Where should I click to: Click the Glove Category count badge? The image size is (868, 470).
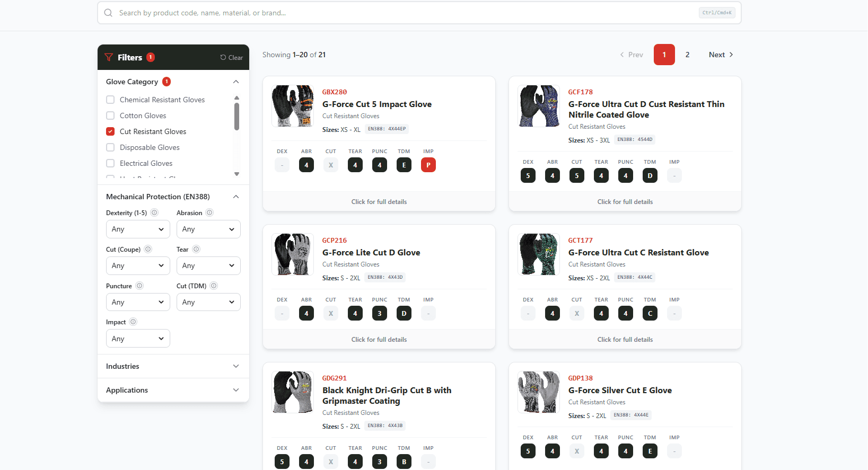point(166,82)
